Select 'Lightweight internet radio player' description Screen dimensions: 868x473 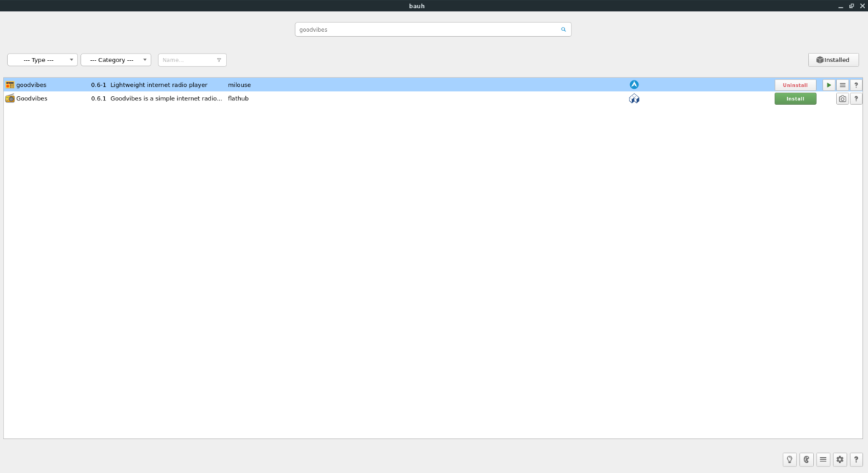coord(158,85)
